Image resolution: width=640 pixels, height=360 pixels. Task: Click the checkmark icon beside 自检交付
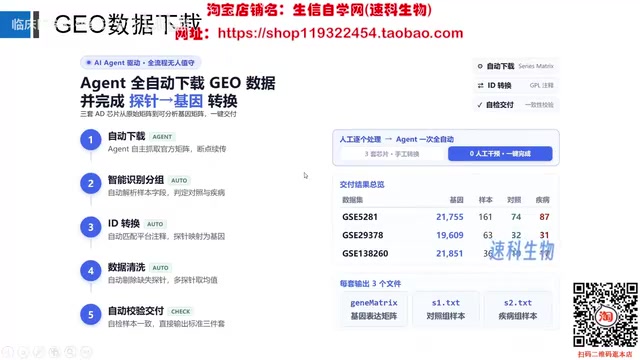point(480,105)
